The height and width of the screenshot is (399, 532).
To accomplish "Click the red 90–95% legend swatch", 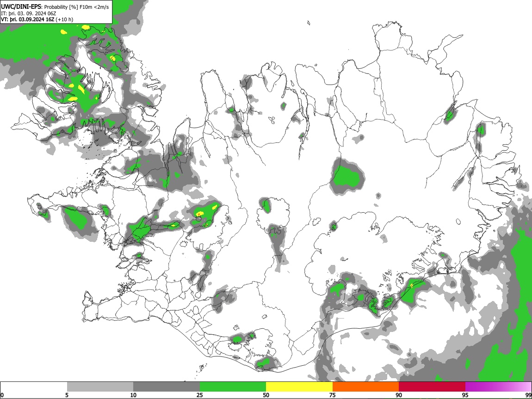I will 432,387.
